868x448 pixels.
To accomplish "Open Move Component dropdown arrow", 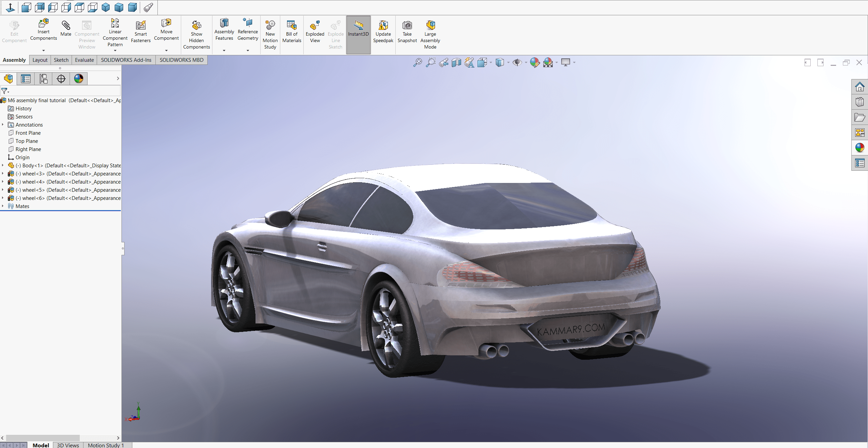I will 166,51.
